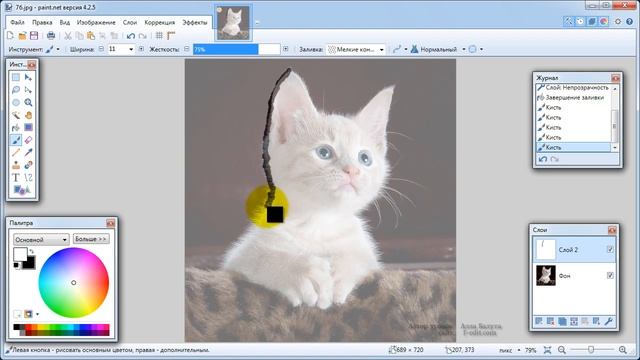
Task: Open the Вид menu
Action: coord(64,22)
